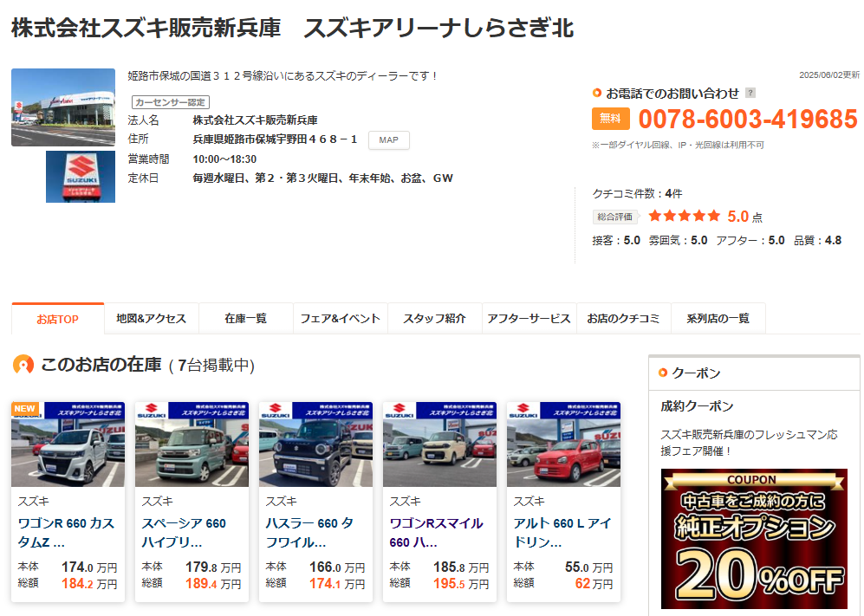Click the five-star overall rating stars

684,217
